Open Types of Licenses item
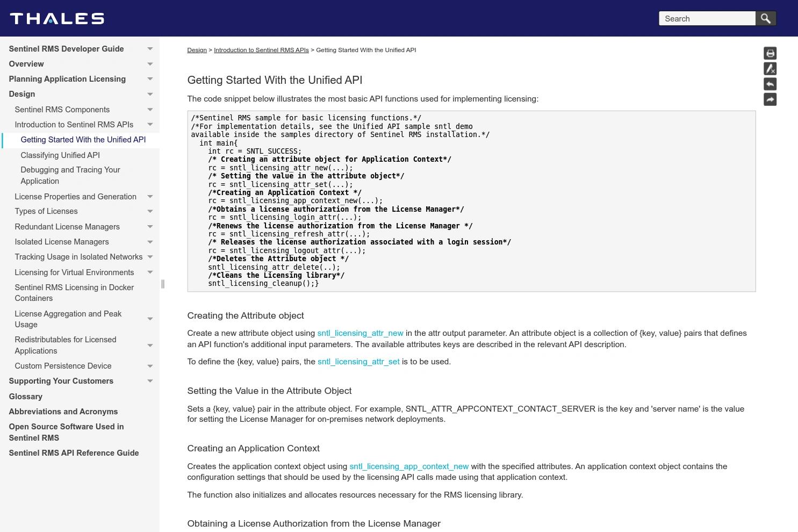 point(46,211)
